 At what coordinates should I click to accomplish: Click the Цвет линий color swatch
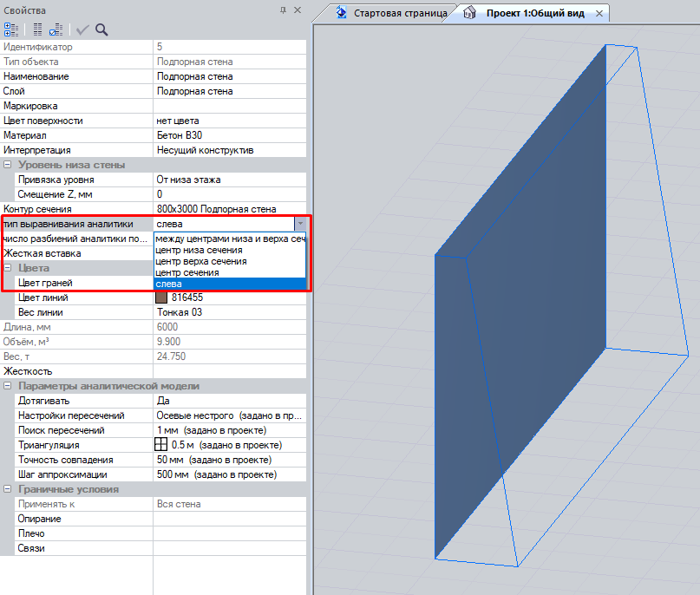162,297
